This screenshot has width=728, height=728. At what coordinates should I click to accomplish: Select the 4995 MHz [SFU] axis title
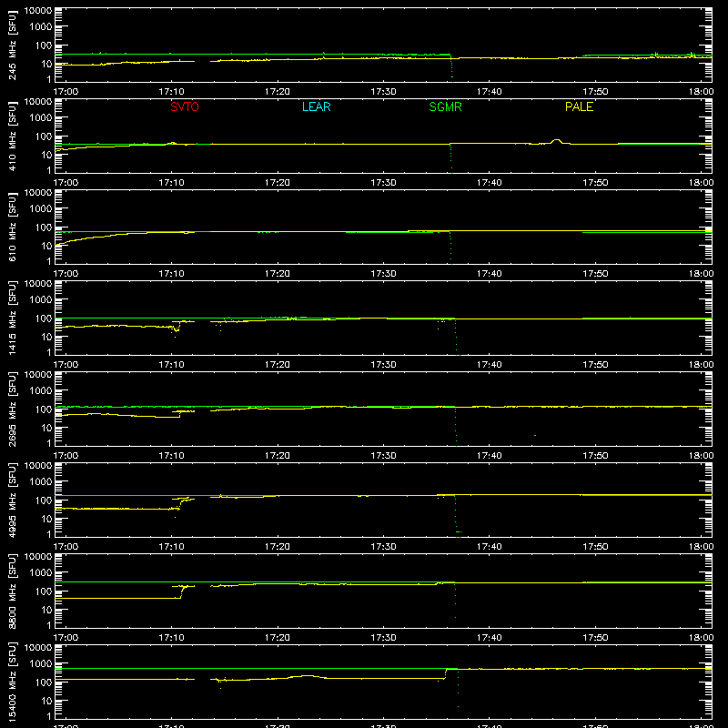click(13, 500)
